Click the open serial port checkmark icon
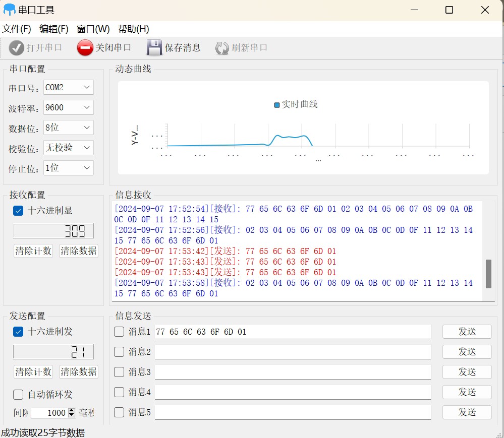Image resolution: width=504 pixels, height=438 pixels. click(17, 48)
